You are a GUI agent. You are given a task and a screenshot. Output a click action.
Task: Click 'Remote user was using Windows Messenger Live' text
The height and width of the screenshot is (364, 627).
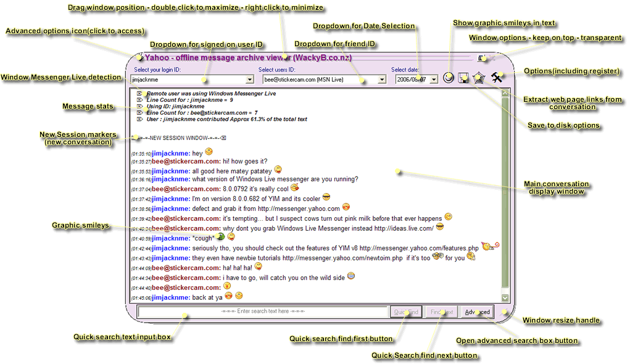click(x=211, y=94)
